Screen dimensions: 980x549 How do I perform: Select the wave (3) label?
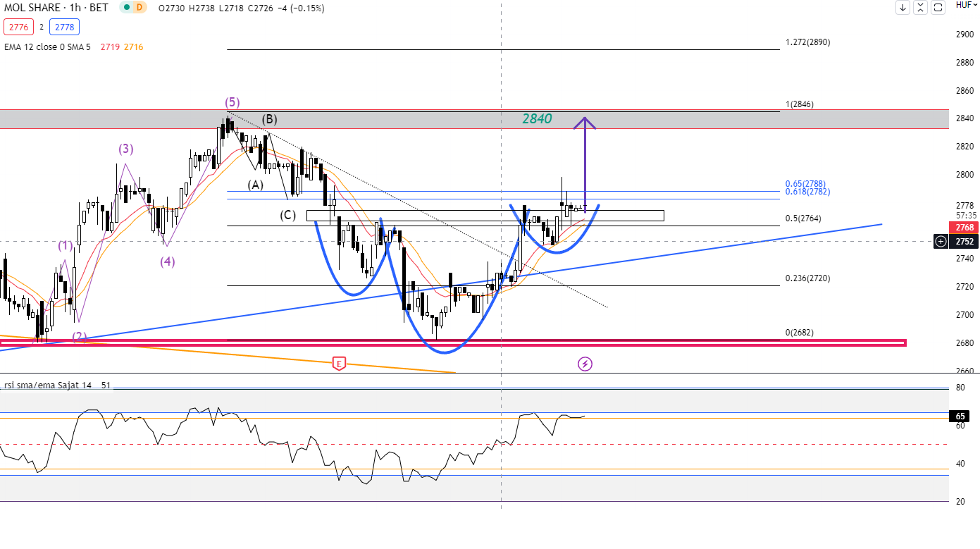point(125,149)
